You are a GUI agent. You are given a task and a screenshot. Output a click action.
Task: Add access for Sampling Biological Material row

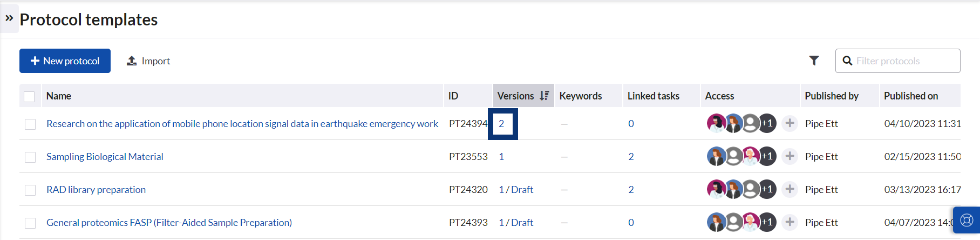[x=790, y=156]
